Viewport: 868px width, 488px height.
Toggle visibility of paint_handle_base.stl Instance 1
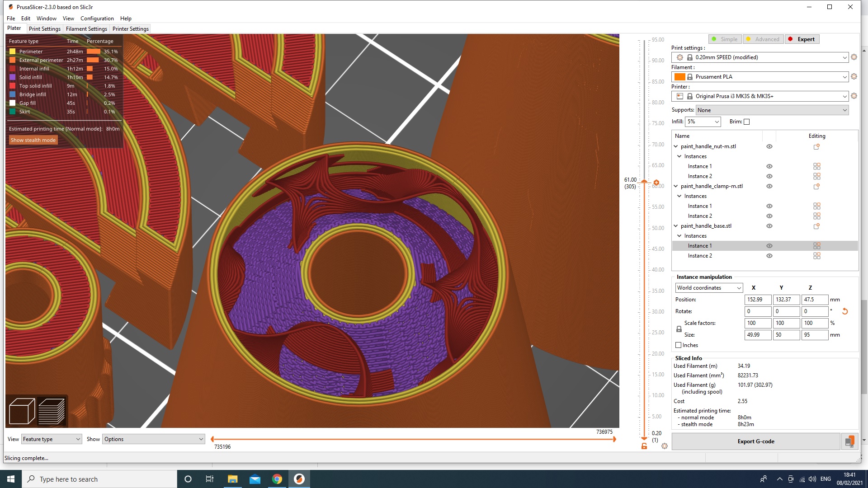(x=769, y=245)
